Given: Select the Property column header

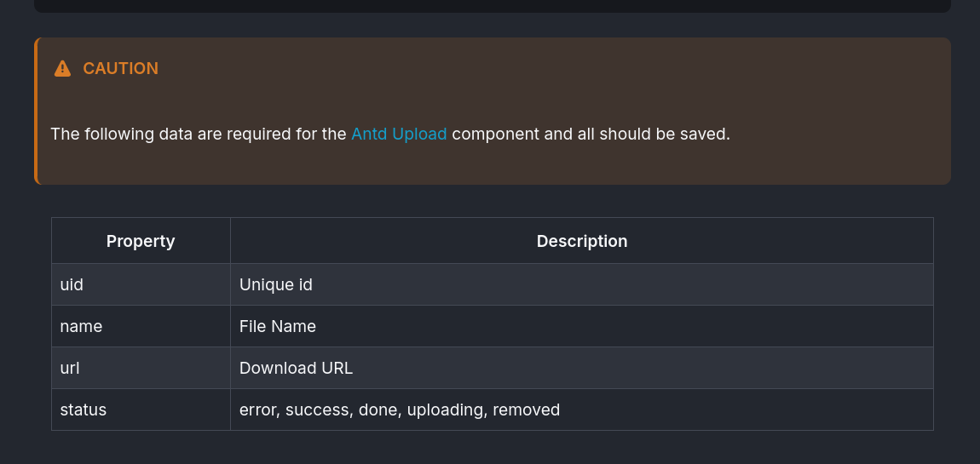Looking at the screenshot, I should (x=141, y=240).
